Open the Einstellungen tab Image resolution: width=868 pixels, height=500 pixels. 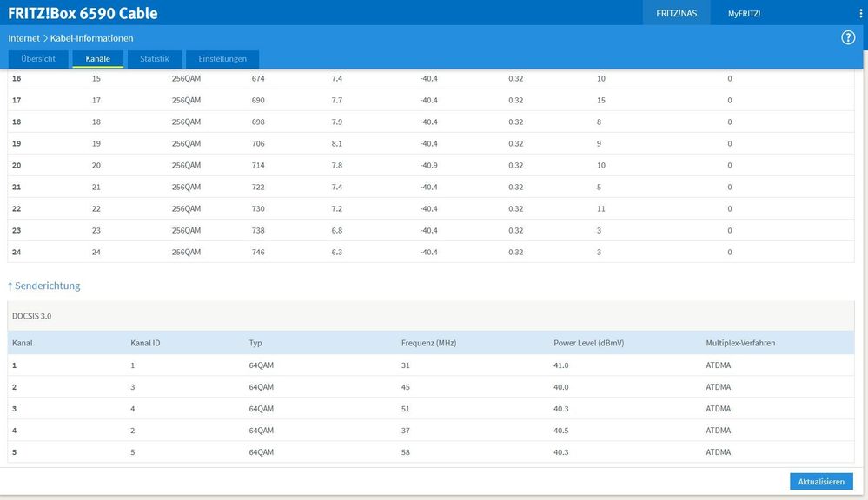222,59
